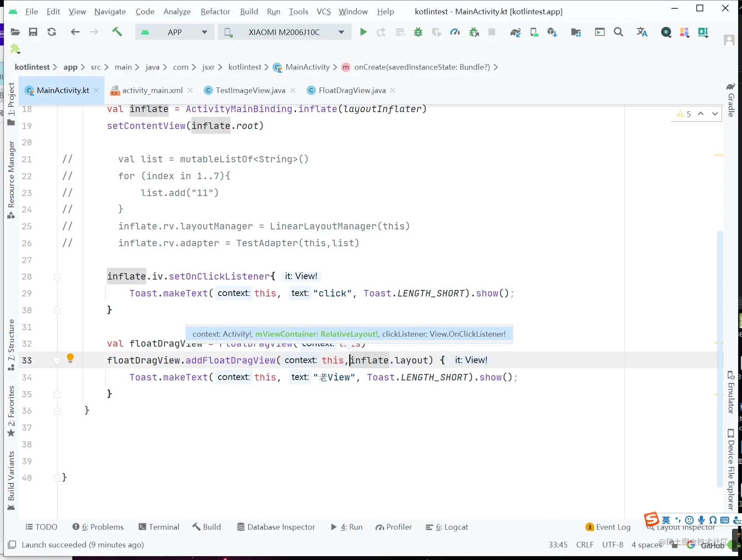742x560 pixels.
Task: Open the TODO tool window
Action: [41, 527]
